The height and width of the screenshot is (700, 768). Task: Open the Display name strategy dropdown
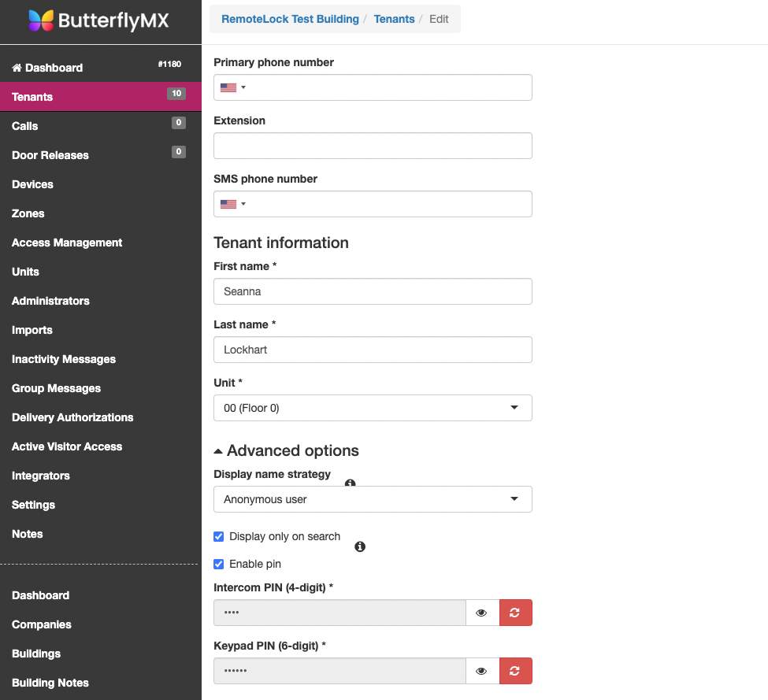(x=373, y=498)
